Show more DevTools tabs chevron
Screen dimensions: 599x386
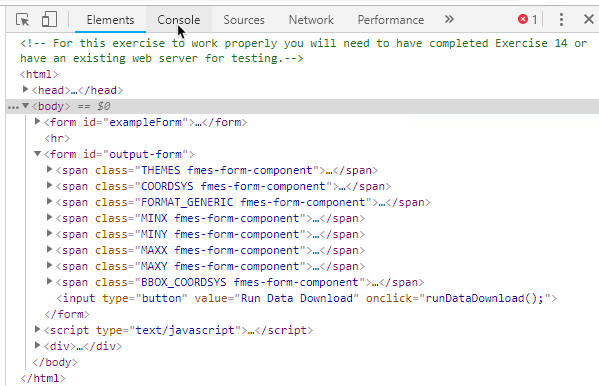tap(449, 19)
